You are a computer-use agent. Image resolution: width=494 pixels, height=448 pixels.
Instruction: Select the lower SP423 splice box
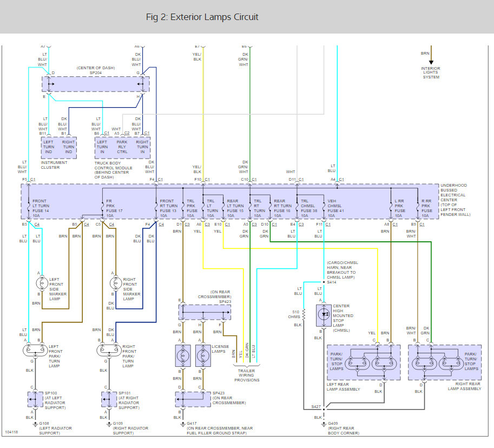(x=193, y=399)
